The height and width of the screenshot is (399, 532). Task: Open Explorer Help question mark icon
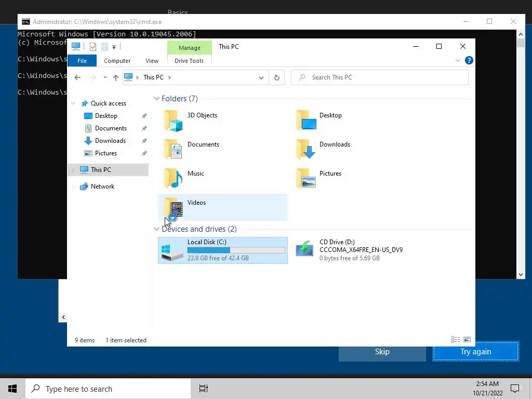[469, 60]
